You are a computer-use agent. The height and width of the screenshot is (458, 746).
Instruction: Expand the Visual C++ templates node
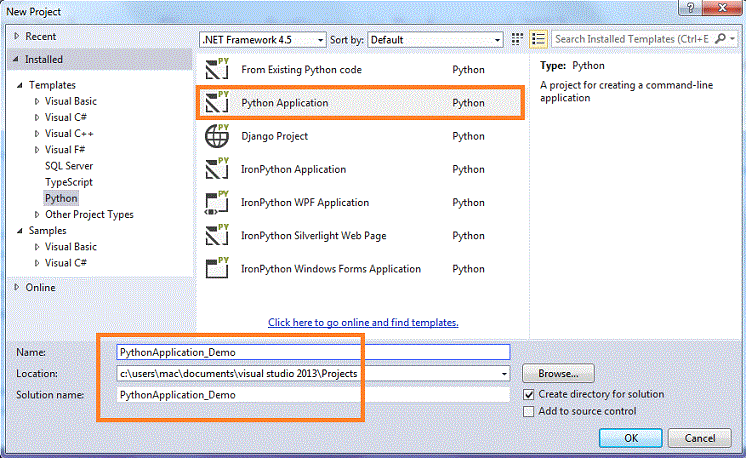[x=38, y=133]
